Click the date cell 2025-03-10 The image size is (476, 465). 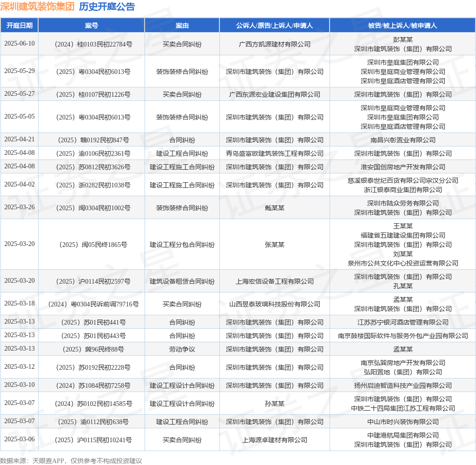click(x=20, y=385)
